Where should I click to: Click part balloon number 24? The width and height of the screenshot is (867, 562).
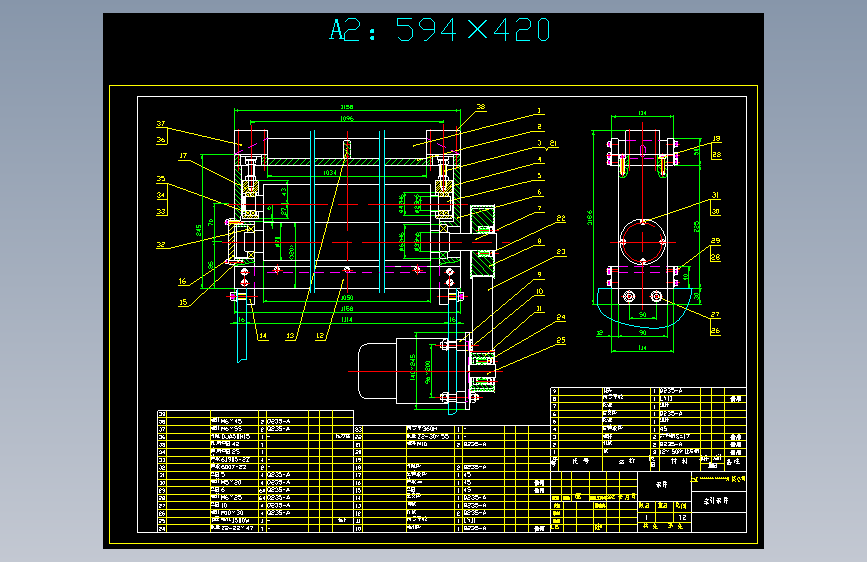click(561, 318)
